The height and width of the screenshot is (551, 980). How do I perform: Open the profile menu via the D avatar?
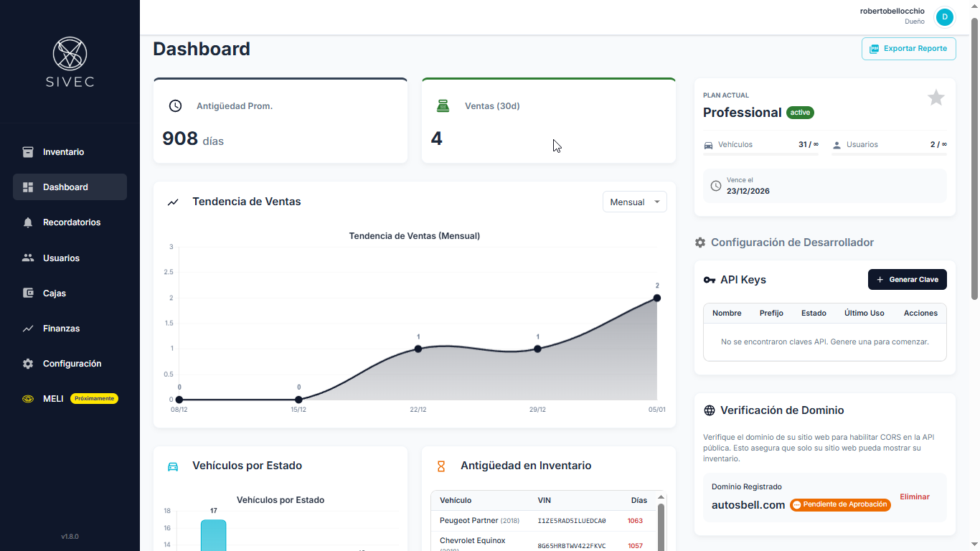[x=945, y=17]
